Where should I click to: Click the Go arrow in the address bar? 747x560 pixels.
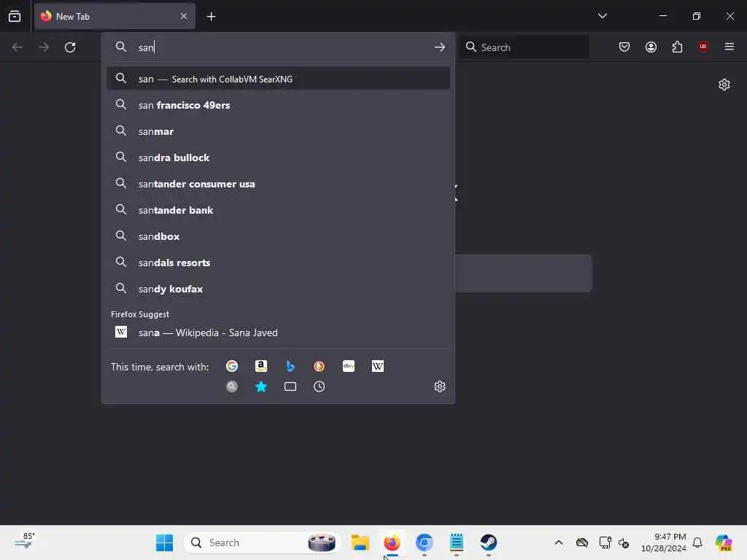[440, 47]
